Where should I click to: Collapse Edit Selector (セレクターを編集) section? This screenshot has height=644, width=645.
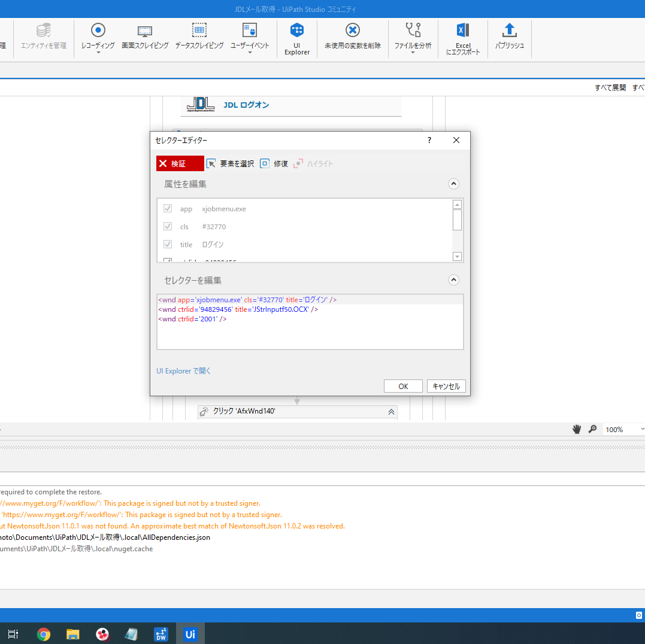pyautogui.click(x=453, y=280)
